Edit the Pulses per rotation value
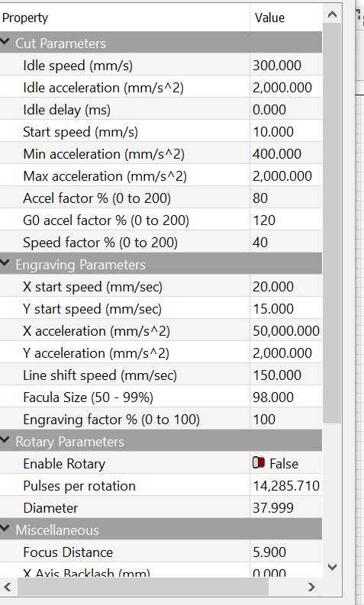 coord(286,486)
